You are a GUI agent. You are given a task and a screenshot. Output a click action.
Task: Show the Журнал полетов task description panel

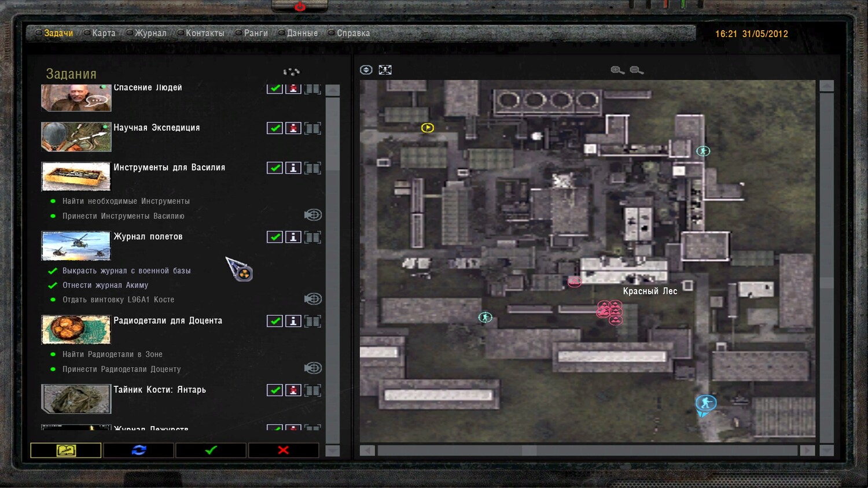click(x=293, y=237)
